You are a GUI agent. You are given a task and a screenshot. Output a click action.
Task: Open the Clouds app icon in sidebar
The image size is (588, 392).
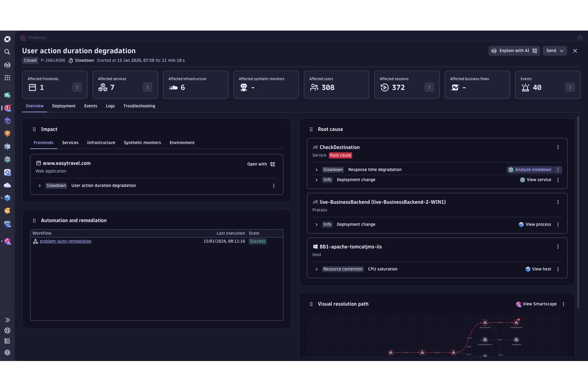click(x=7, y=185)
